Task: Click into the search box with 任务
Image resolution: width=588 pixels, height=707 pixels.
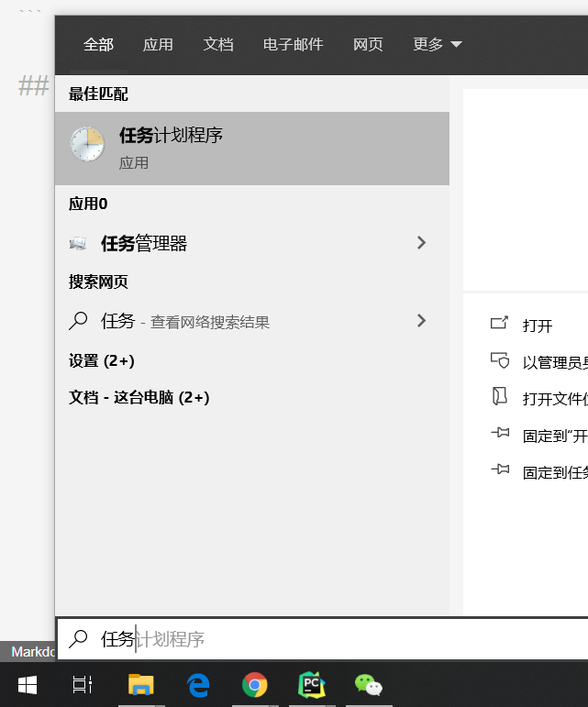Action: pos(323,639)
